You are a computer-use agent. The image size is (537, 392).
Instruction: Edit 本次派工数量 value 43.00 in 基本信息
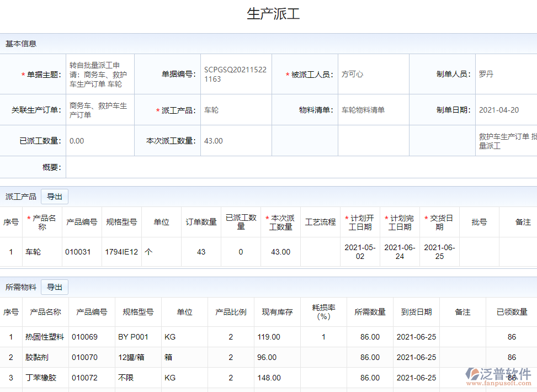point(235,141)
